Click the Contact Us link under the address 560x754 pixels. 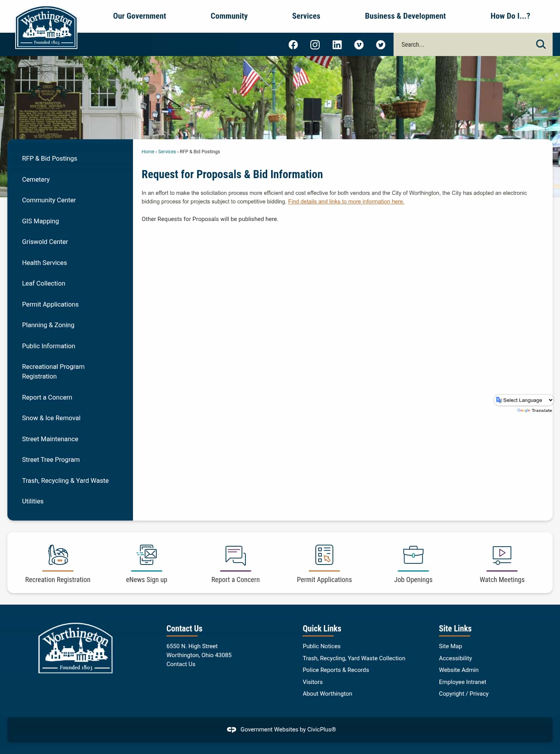coord(181,664)
